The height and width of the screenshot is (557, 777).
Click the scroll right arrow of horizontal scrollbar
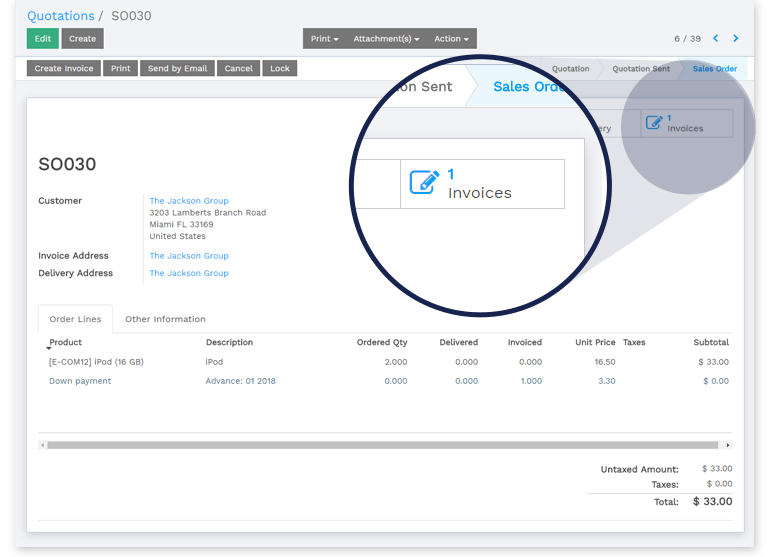coord(727,445)
